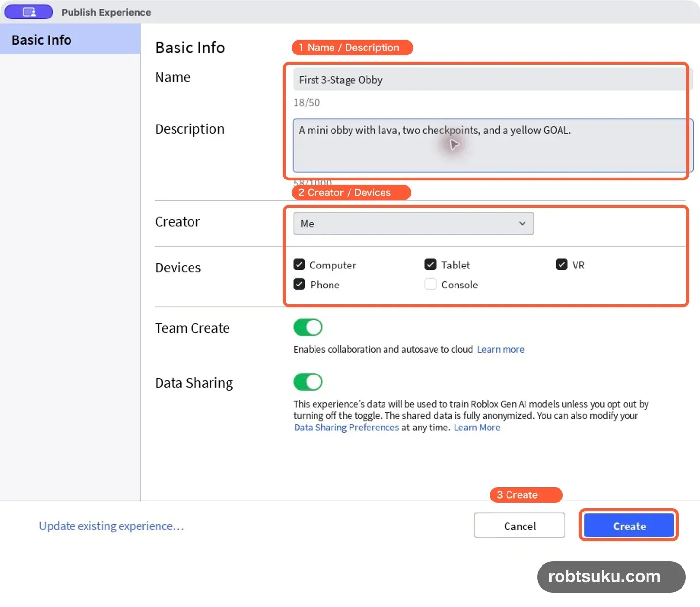Open Team Create 'Learn more' link
The image size is (700, 607).
[501, 349]
